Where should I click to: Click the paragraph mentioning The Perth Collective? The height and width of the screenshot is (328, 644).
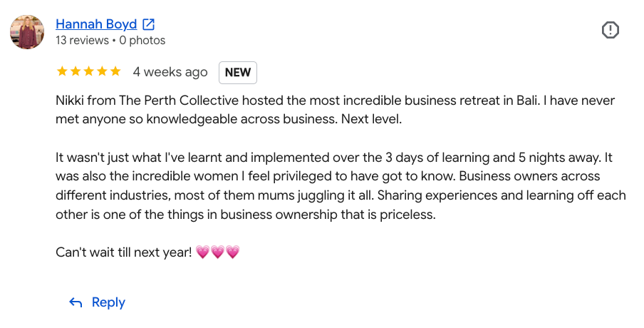click(335, 110)
